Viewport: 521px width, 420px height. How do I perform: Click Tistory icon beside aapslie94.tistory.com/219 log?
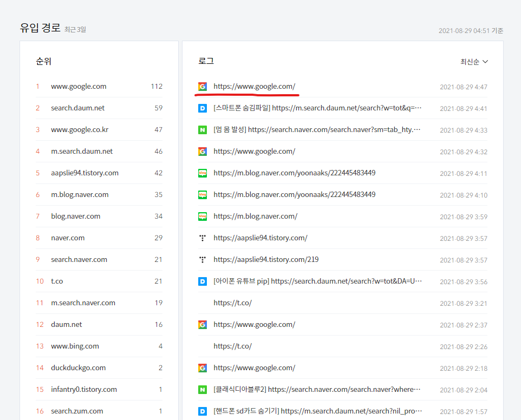[203, 260]
